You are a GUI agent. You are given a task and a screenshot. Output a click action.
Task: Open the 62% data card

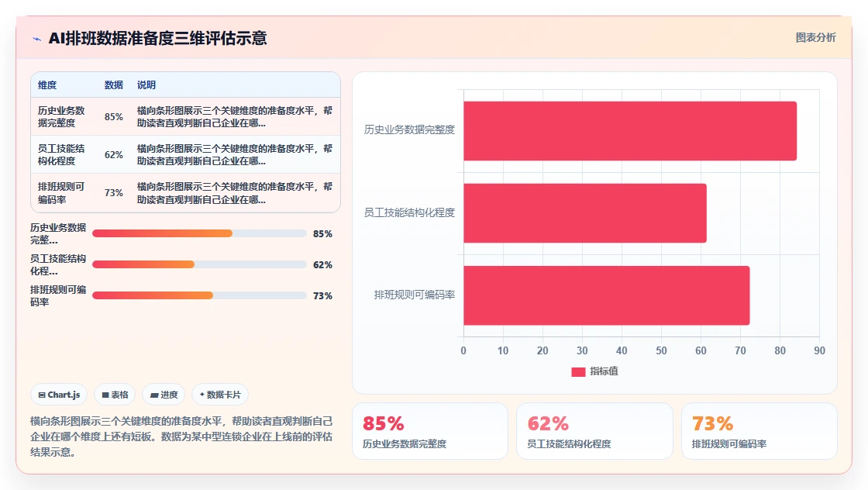click(x=594, y=431)
